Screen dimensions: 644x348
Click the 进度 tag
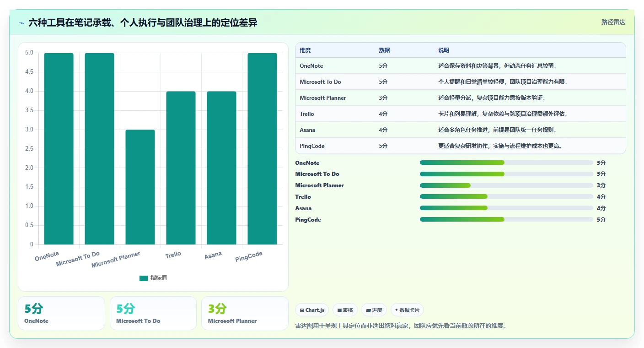[374, 310]
